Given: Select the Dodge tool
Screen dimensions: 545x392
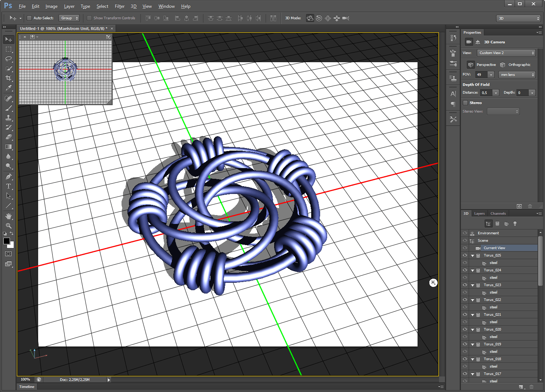Looking at the screenshot, I should [x=9, y=166].
